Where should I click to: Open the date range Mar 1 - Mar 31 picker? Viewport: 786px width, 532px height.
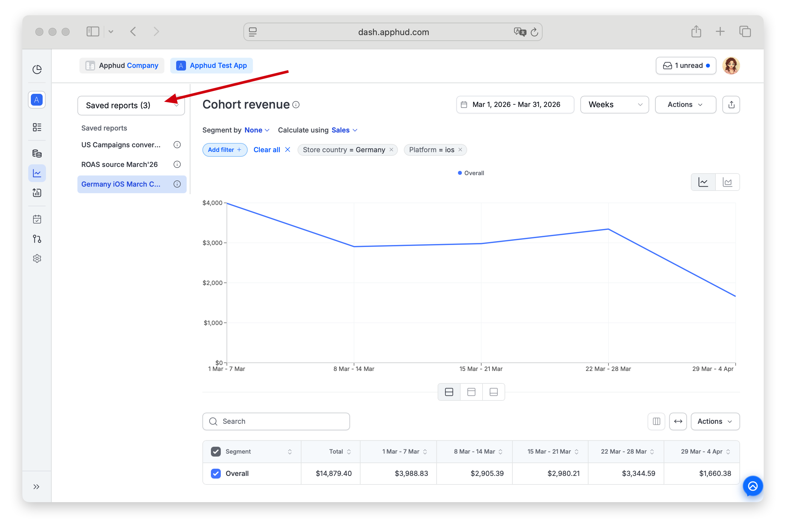(515, 105)
